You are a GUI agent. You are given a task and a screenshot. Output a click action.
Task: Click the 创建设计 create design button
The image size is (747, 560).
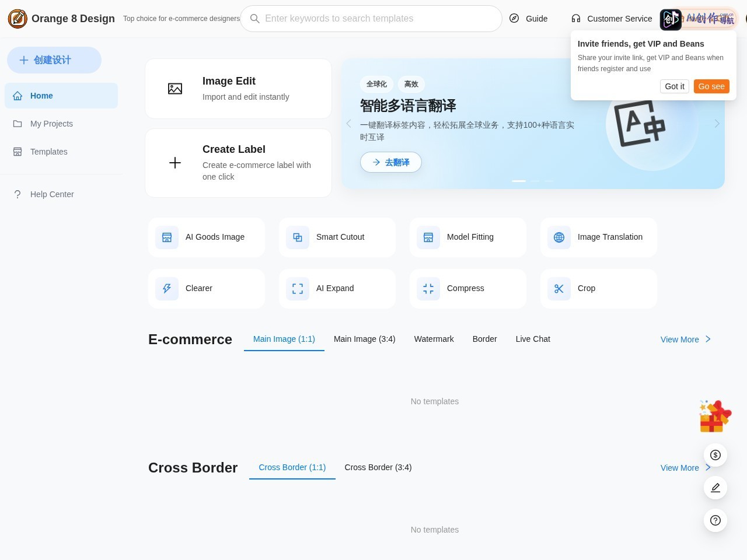click(54, 60)
